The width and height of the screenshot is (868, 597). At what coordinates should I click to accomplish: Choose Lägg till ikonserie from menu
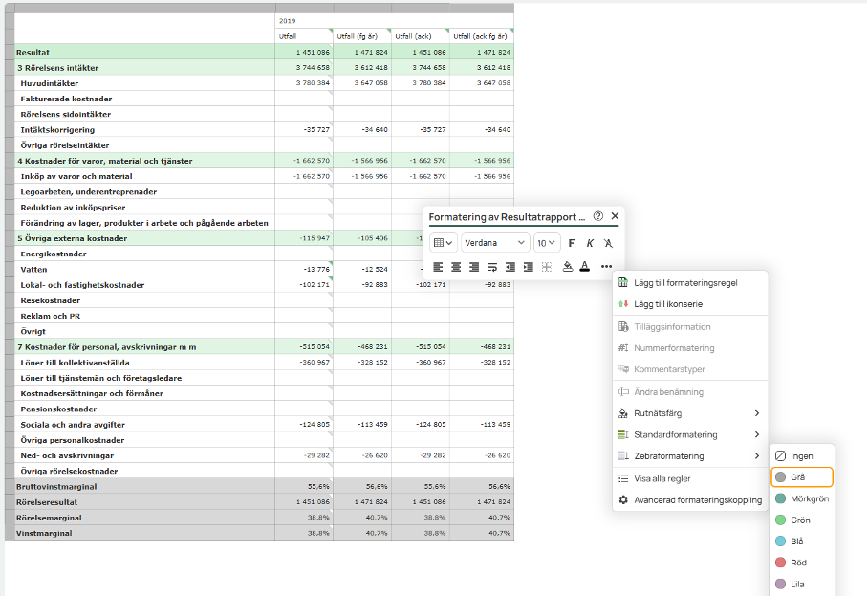668,304
